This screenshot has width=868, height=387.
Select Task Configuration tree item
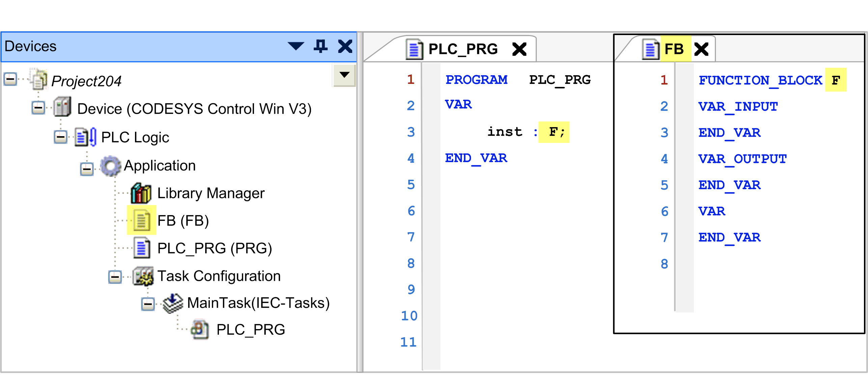pyautogui.click(x=219, y=276)
